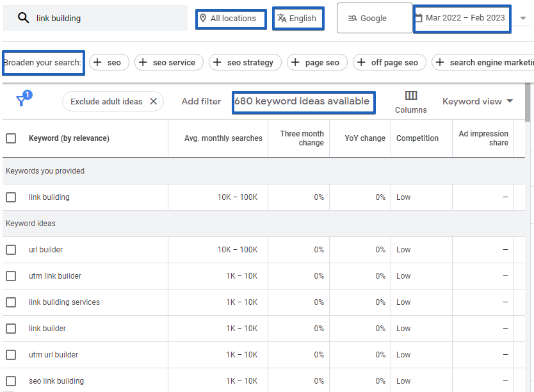
Task: Click the translate icon next to English
Action: [281, 19]
